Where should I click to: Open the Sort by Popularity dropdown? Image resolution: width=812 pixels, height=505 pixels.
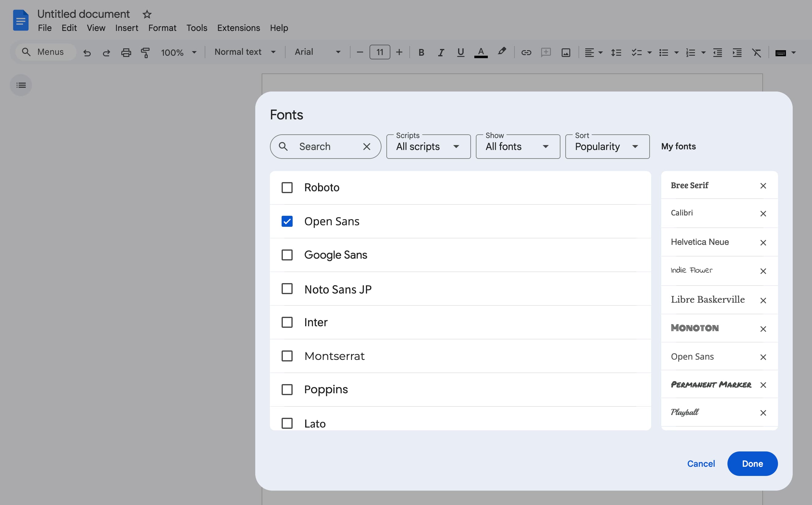[607, 146]
